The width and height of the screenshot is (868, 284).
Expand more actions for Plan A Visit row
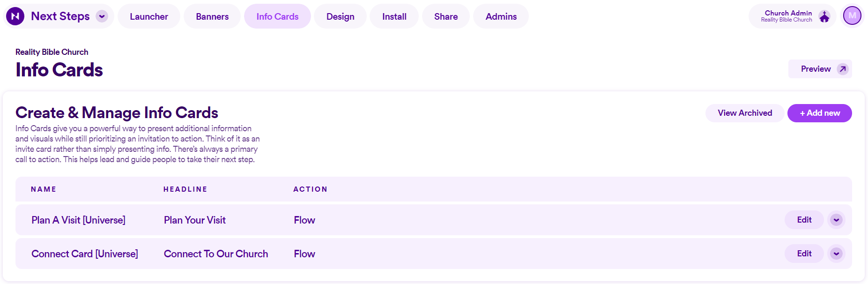[836, 220]
